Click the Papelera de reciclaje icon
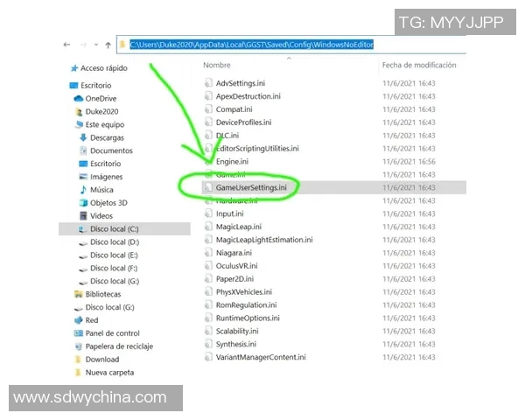The height and width of the screenshot is (420, 525). [x=77, y=346]
